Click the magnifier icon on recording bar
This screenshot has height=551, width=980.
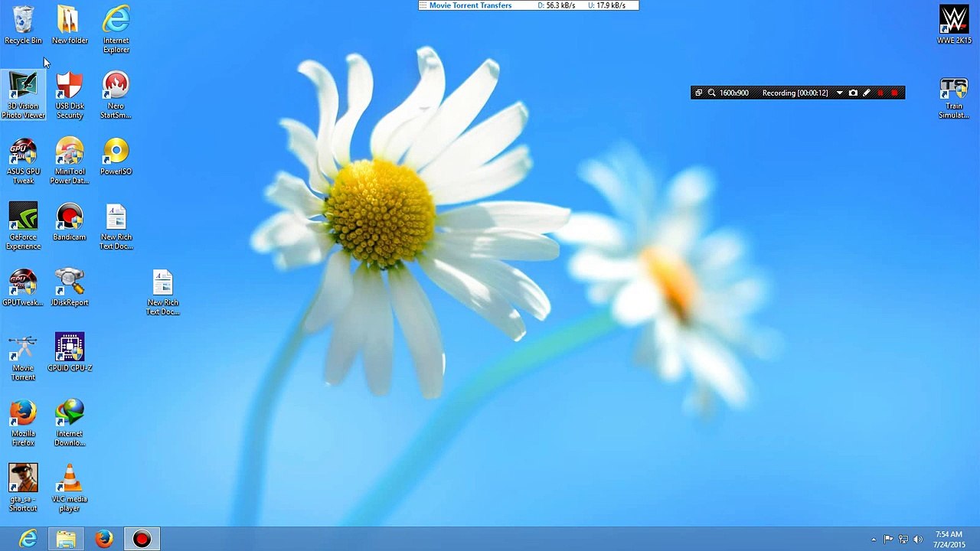click(711, 93)
